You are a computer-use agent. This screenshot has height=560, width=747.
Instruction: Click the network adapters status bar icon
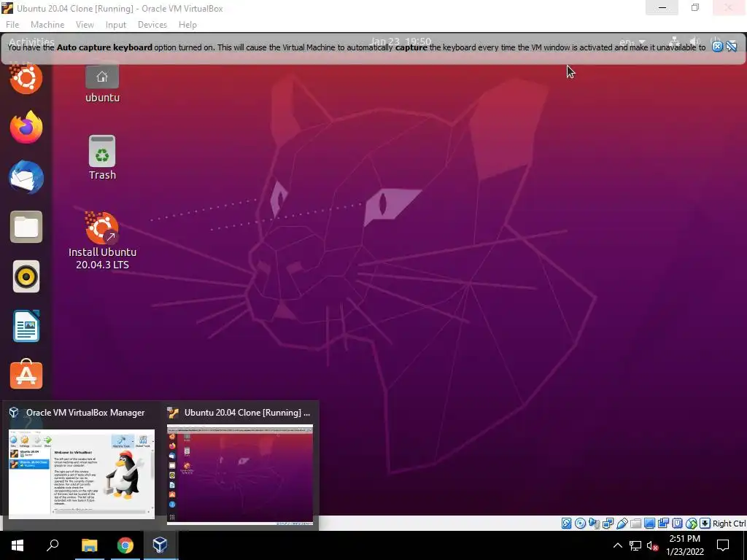(x=608, y=524)
